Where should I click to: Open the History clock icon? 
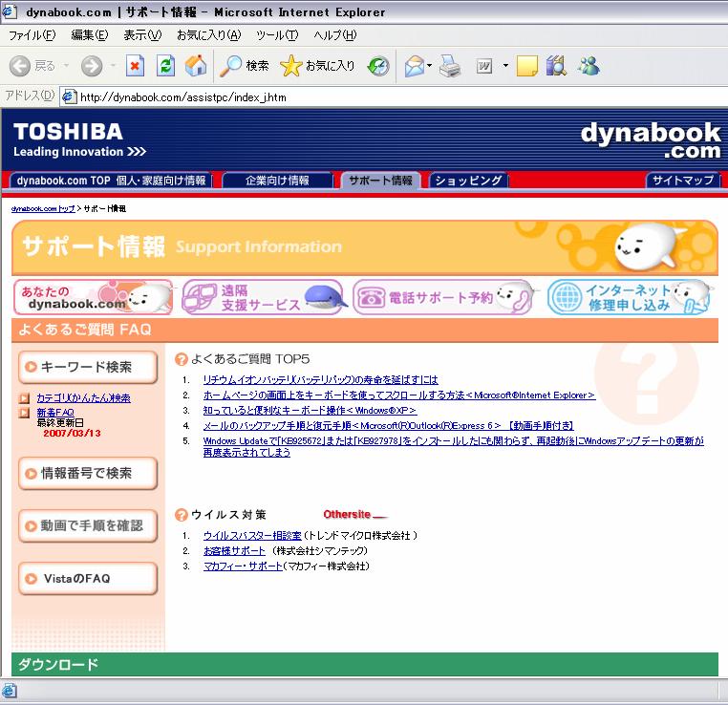pyautogui.click(x=378, y=66)
